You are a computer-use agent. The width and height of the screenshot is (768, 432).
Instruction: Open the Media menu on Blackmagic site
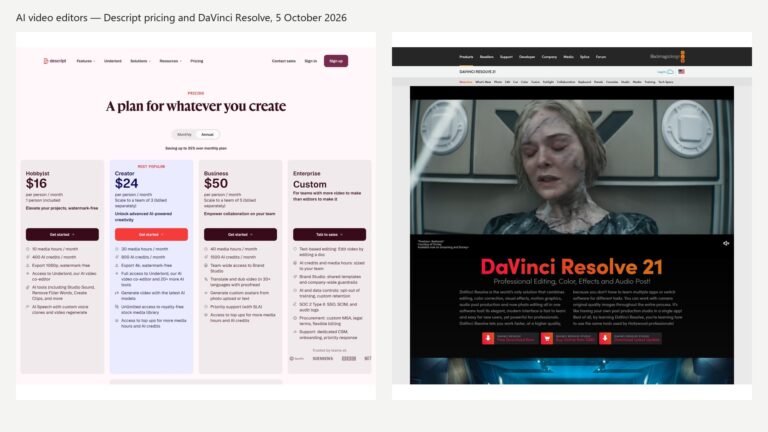[569, 57]
